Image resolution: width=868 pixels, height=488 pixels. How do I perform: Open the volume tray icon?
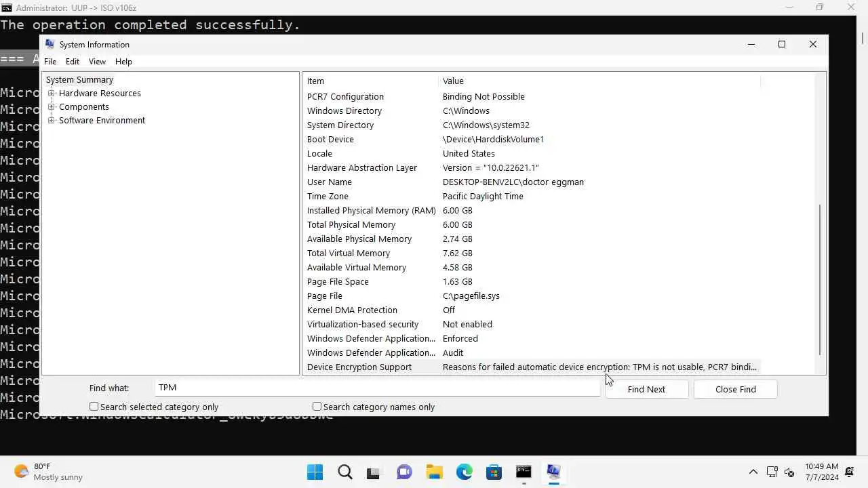(x=789, y=472)
